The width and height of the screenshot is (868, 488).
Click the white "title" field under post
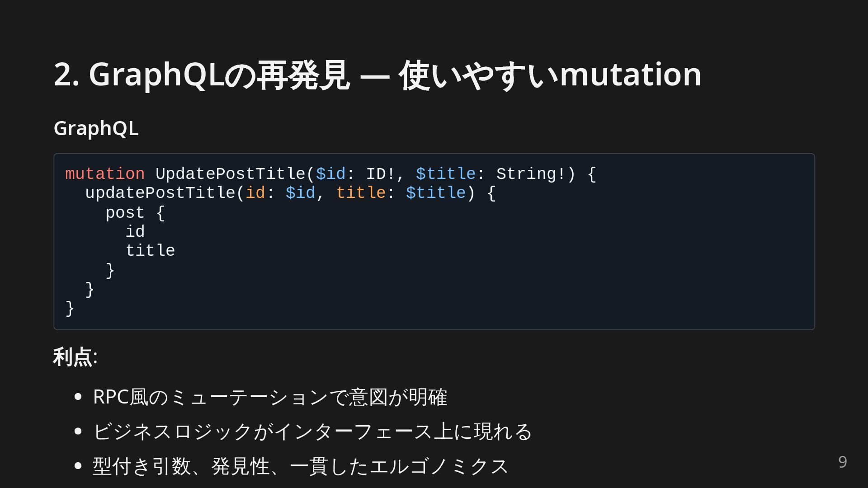(x=150, y=251)
